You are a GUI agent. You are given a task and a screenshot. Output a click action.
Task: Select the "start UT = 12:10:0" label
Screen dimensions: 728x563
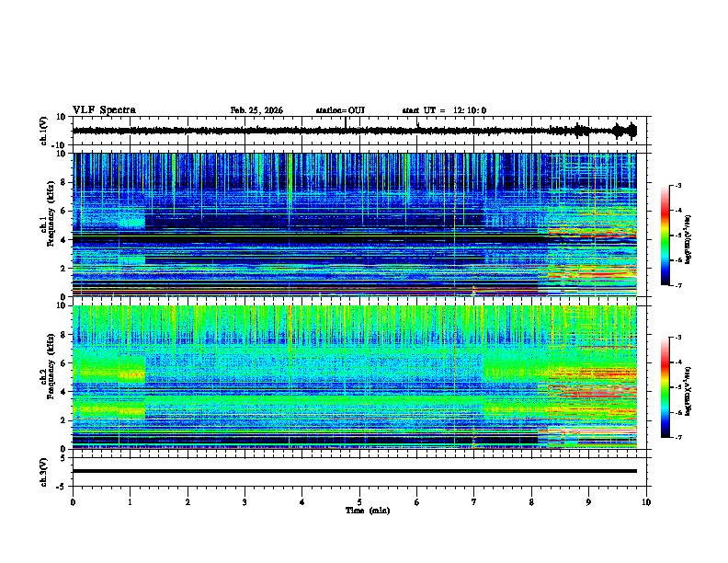[444, 110]
